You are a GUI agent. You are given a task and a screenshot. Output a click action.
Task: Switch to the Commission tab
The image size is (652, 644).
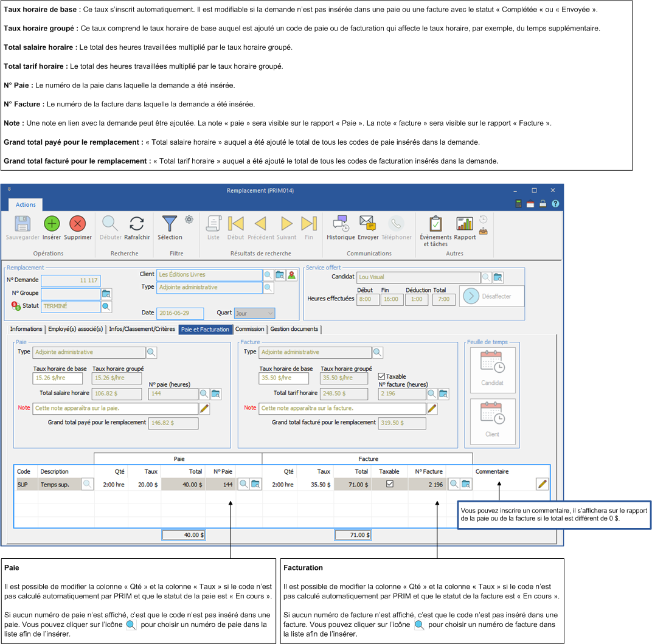[x=249, y=329]
